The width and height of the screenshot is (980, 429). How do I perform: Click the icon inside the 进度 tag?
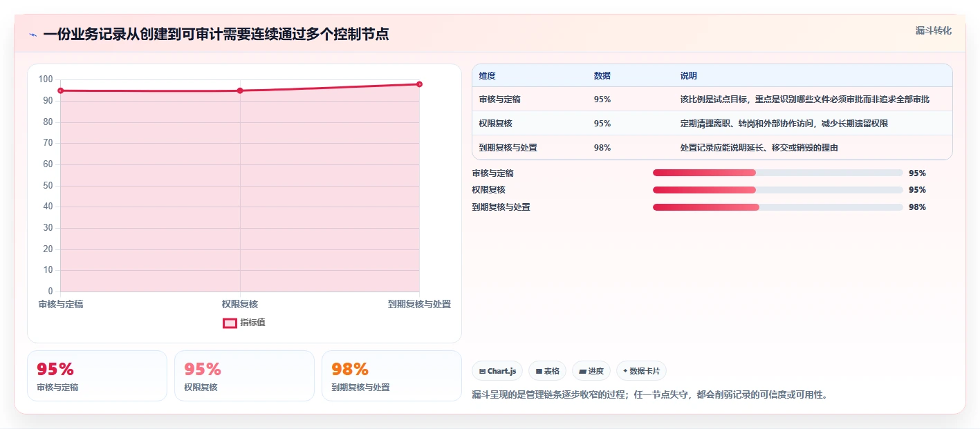[582, 372]
